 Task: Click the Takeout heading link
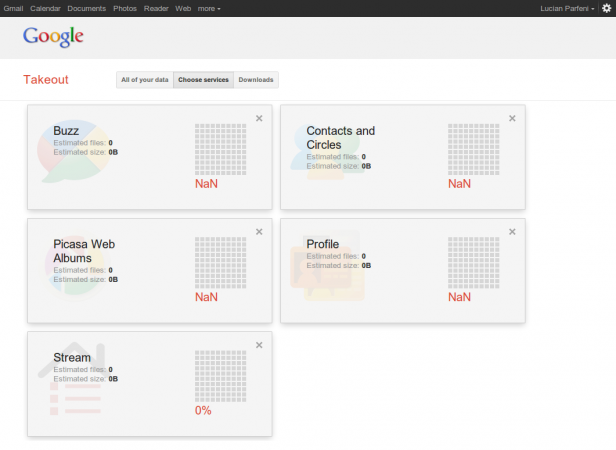coord(44,79)
